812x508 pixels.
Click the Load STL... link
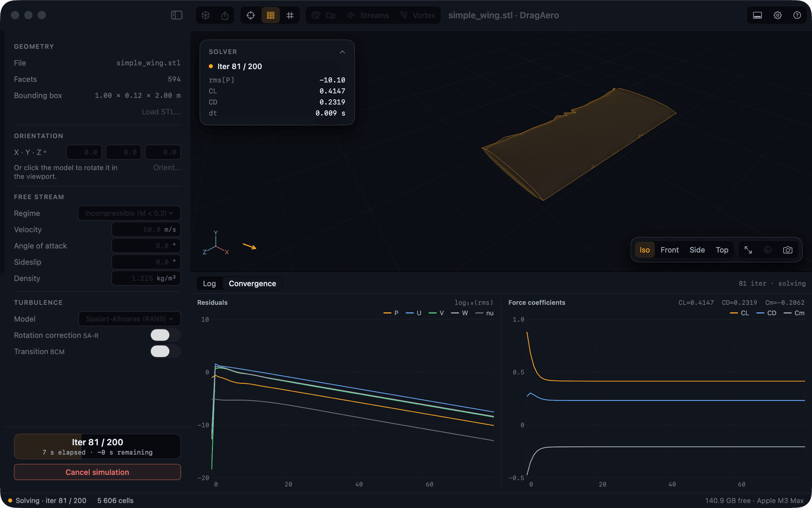pyautogui.click(x=161, y=111)
